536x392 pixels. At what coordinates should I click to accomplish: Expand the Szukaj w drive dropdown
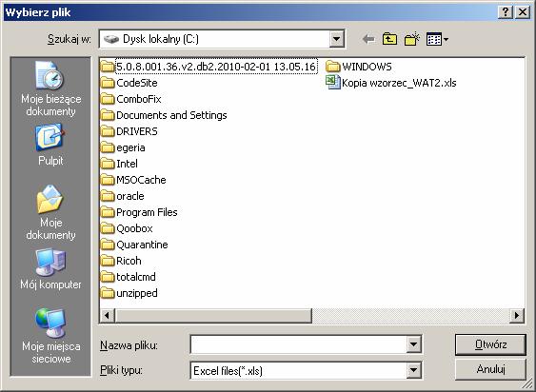[x=336, y=39]
